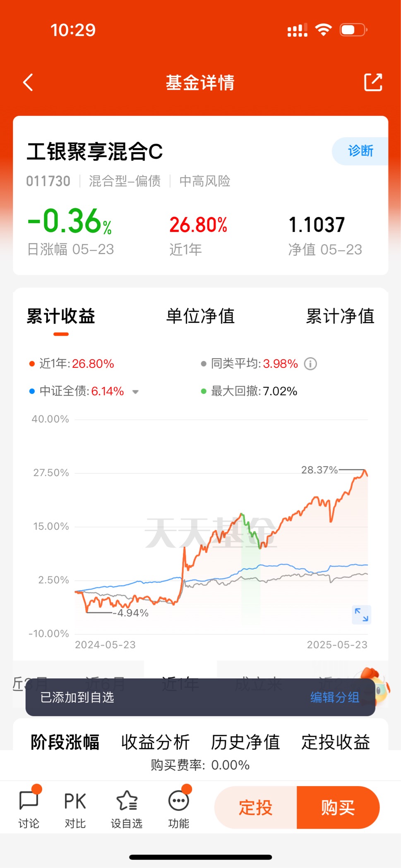Tap the 购买 buy button
Image resolution: width=401 pixels, height=868 pixels.
tap(338, 807)
